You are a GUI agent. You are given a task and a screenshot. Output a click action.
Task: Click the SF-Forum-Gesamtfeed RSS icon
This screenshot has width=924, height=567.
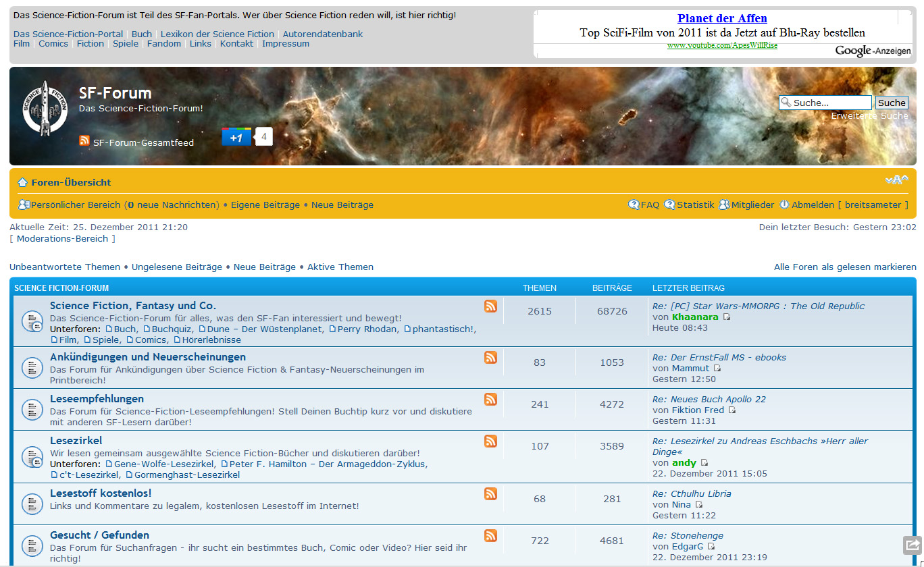[x=84, y=141]
